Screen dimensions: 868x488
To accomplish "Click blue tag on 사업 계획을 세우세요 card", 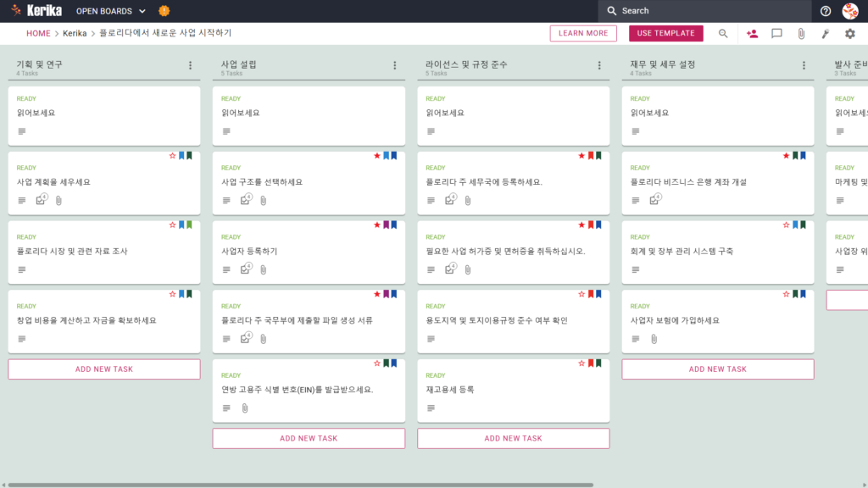I will point(181,156).
